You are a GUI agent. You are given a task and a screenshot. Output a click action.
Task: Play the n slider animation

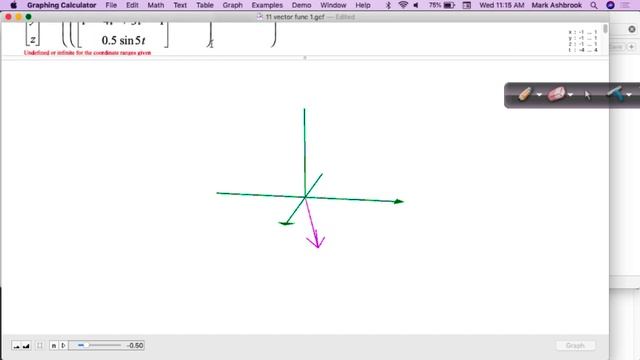click(63, 346)
